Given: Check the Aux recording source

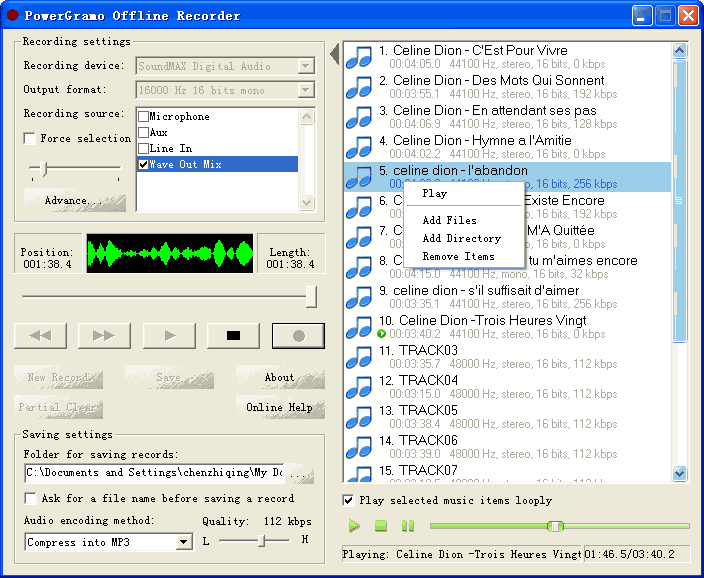Looking at the screenshot, I should (x=144, y=132).
